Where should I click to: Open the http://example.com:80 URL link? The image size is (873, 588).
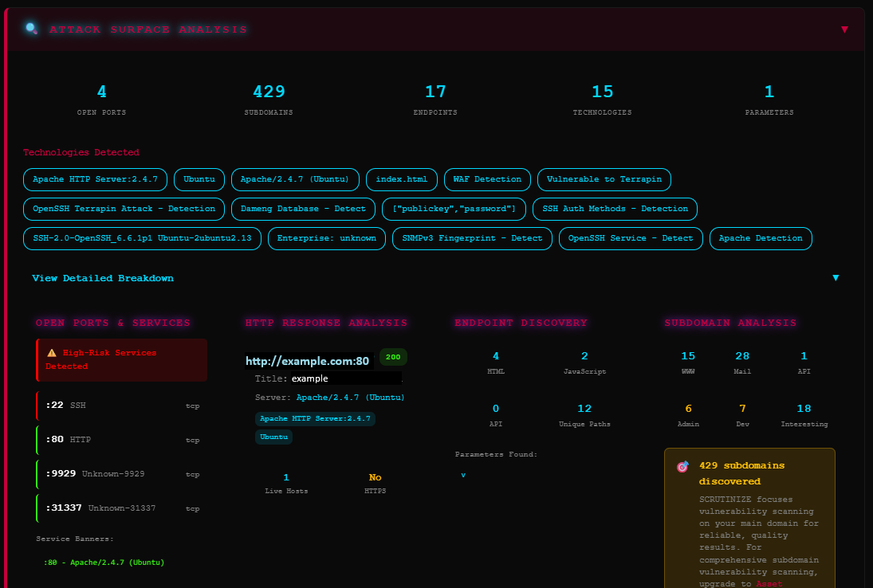tap(308, 361)
